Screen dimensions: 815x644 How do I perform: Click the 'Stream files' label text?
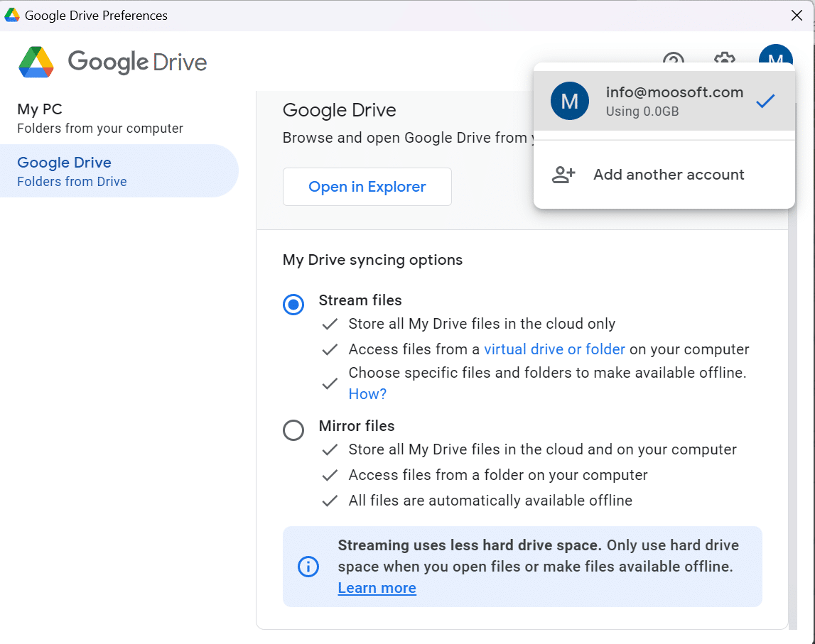coord(360,300)
